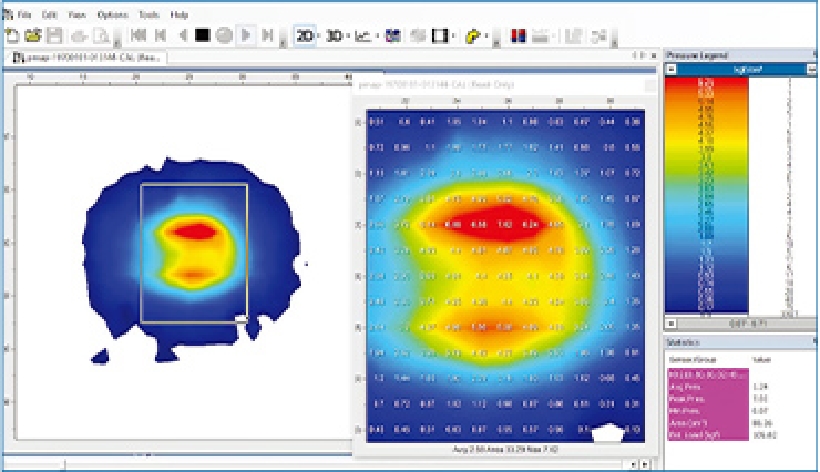Toggle the graph chart view
Viewport: 820px width, 472px height.
(x=364, y=36)
